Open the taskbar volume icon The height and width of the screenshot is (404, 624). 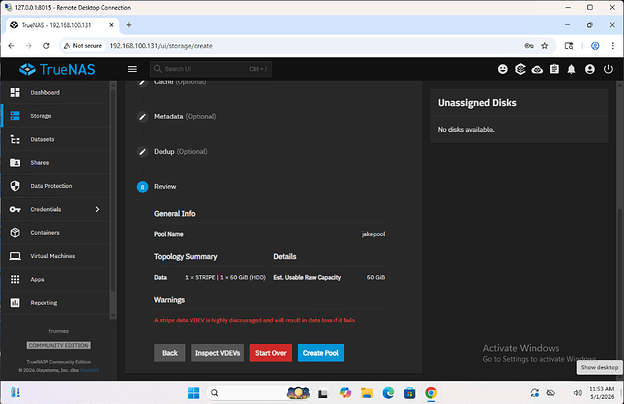(x=577, y=393)
